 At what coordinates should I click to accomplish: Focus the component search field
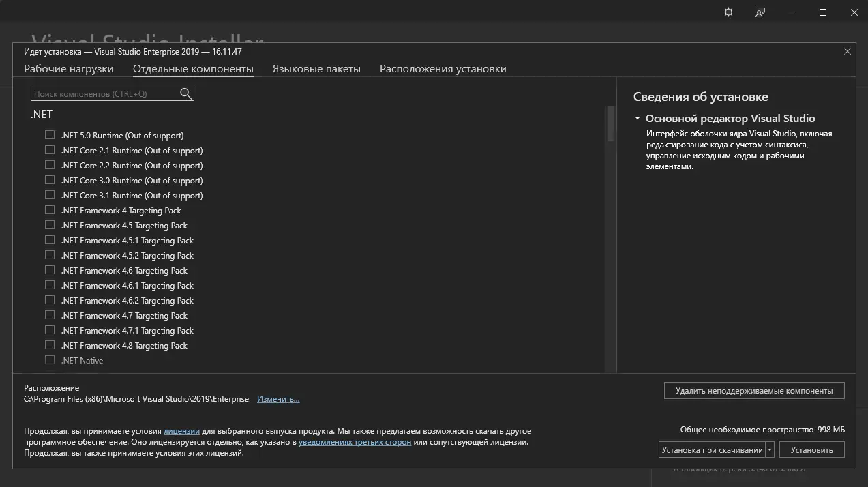pyautogui.click(x=106, y=94)
